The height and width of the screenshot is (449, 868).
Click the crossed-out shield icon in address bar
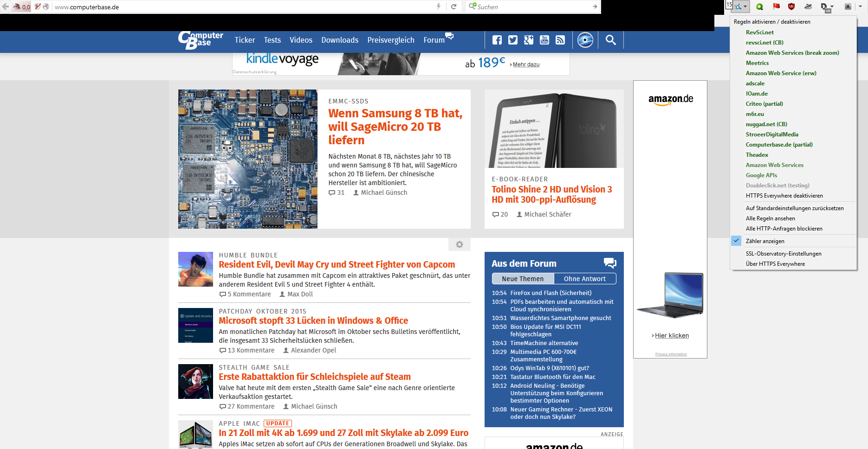pyautogui.click(x=38, y=6)
